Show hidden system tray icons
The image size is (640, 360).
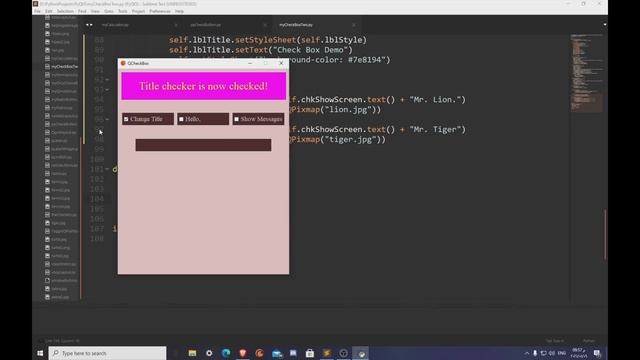click(527, 353)
